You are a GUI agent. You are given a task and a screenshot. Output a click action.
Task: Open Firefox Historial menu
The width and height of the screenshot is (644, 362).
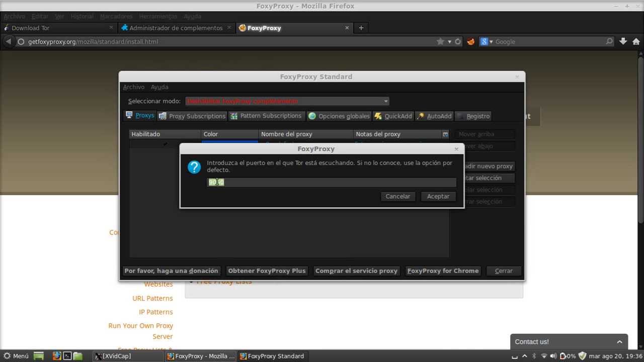82,16
